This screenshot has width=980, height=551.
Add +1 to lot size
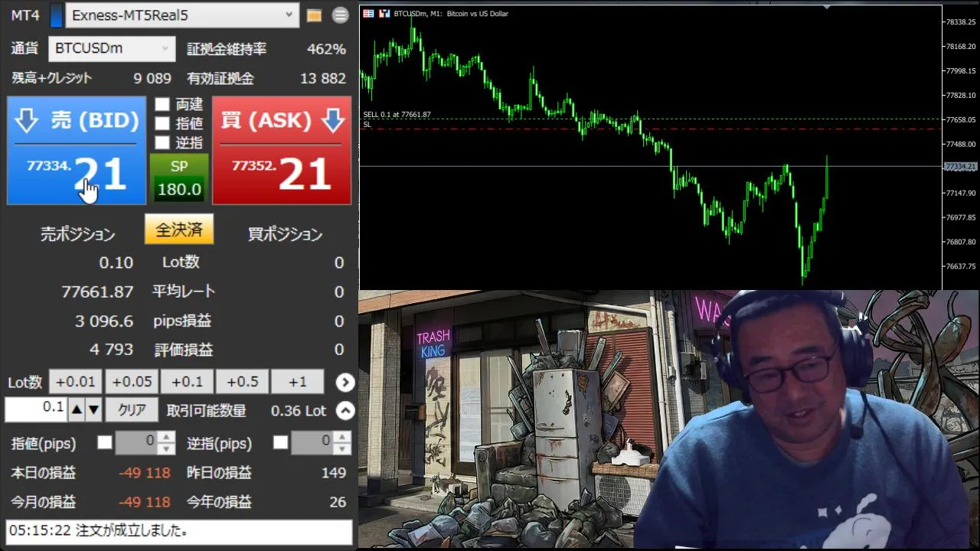coord(298,382)
